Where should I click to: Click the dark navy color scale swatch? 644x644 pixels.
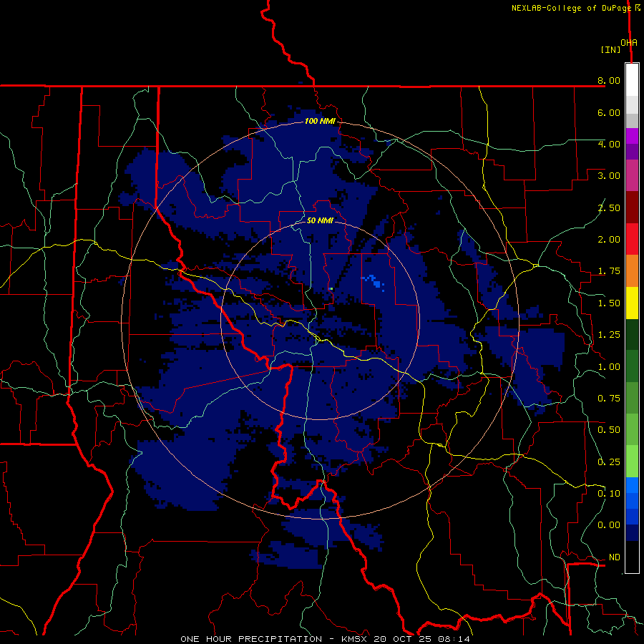point(632,533)
